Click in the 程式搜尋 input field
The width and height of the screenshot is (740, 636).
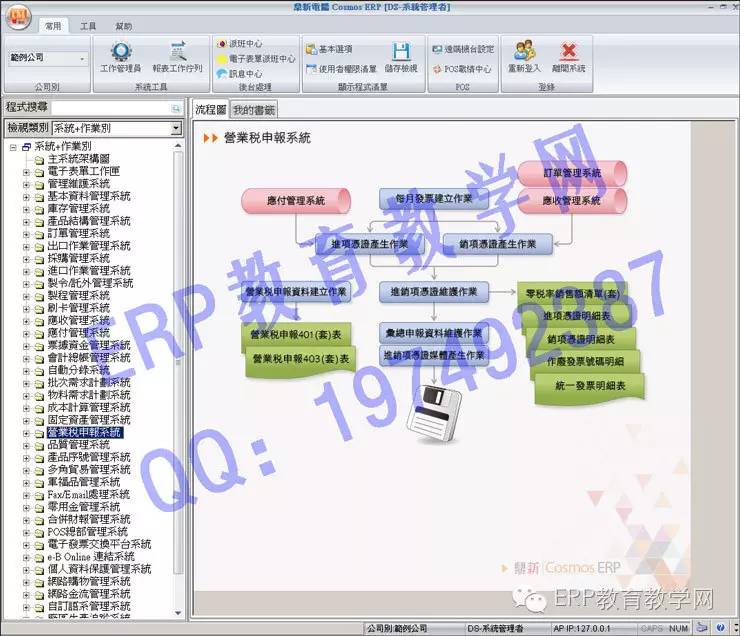108,108
